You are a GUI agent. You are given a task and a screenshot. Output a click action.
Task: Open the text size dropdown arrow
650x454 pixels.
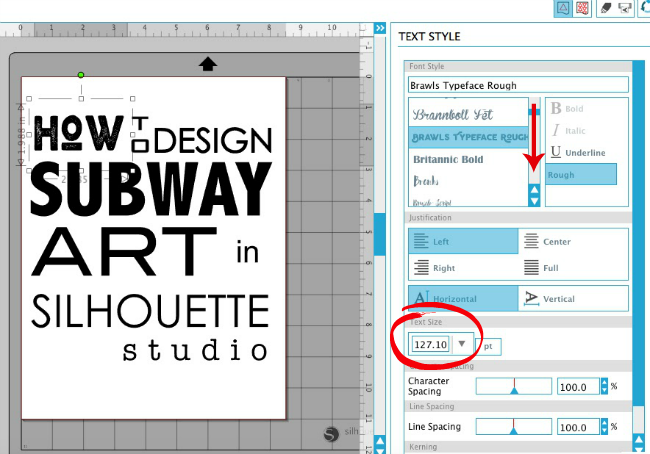click(461, 344)
